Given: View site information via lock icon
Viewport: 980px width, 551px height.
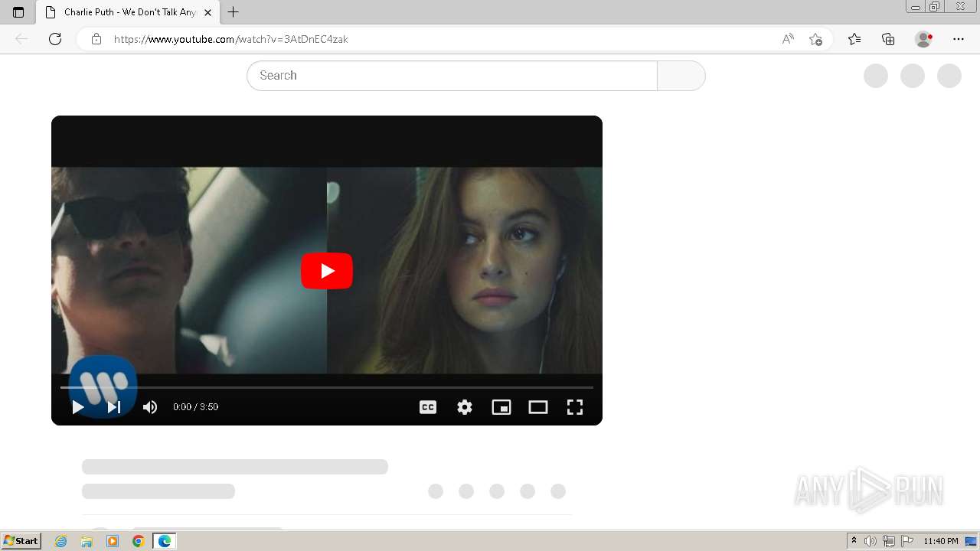Looking at the screenshot, I should (96, 39).
